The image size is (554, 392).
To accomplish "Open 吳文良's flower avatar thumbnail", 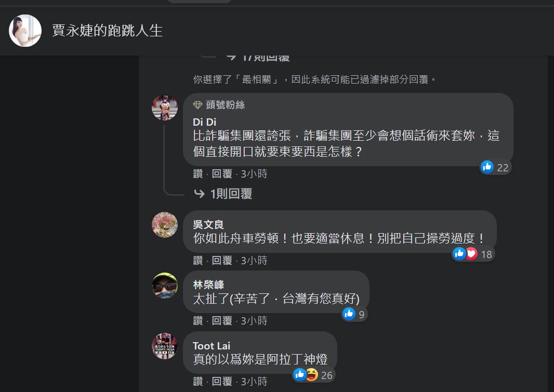I will click(x=165, y=225).
